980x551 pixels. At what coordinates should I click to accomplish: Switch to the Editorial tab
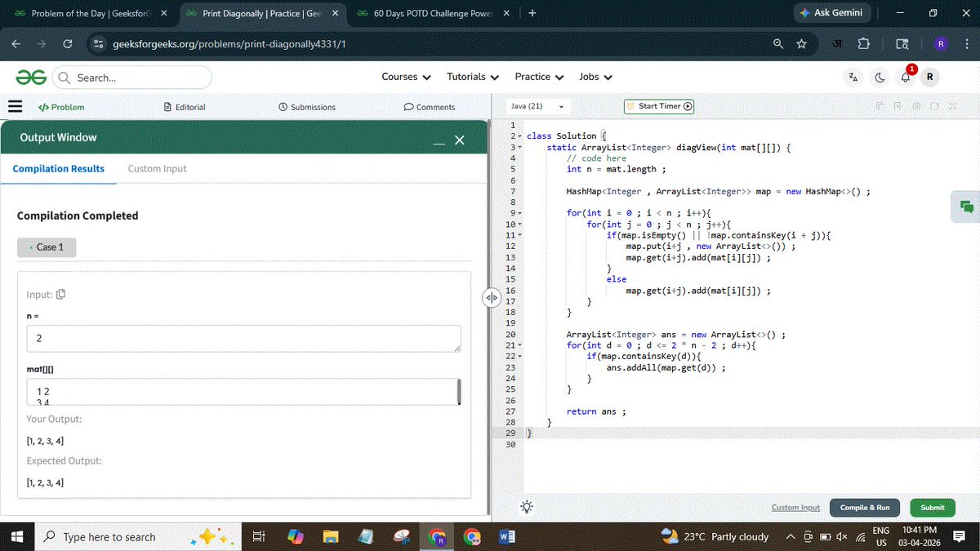point(185,107)
